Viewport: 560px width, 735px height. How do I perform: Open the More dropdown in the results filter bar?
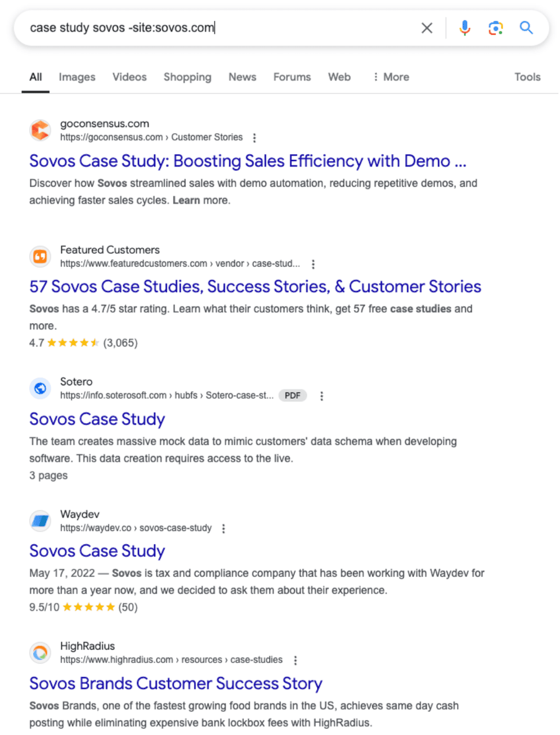pyautogui.click(x=391, y=77)
